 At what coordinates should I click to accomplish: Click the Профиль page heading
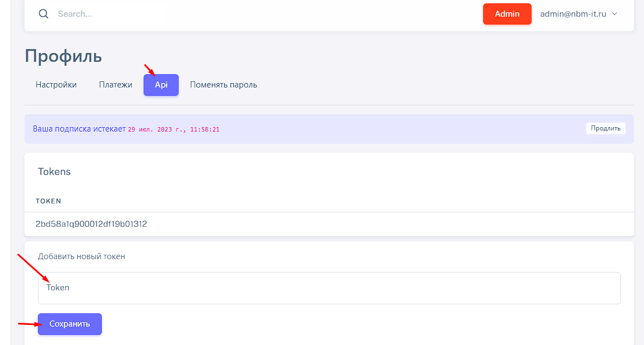point(63,56)
